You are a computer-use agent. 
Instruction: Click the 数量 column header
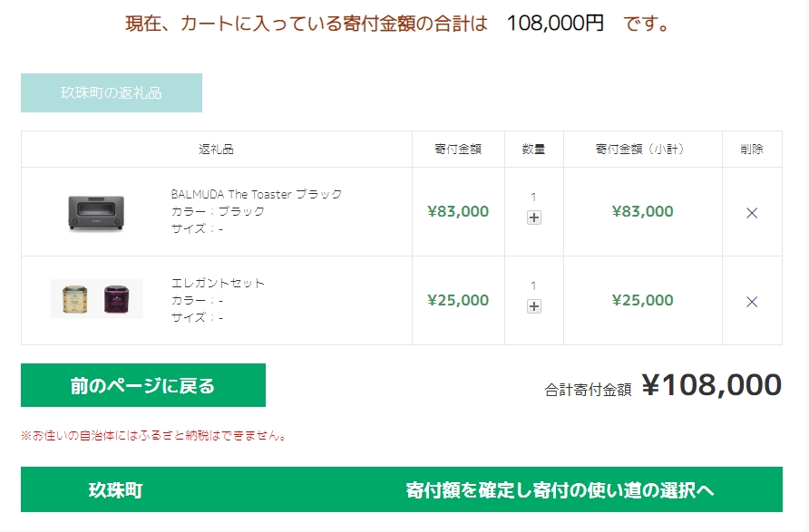(x=533, y=150)
